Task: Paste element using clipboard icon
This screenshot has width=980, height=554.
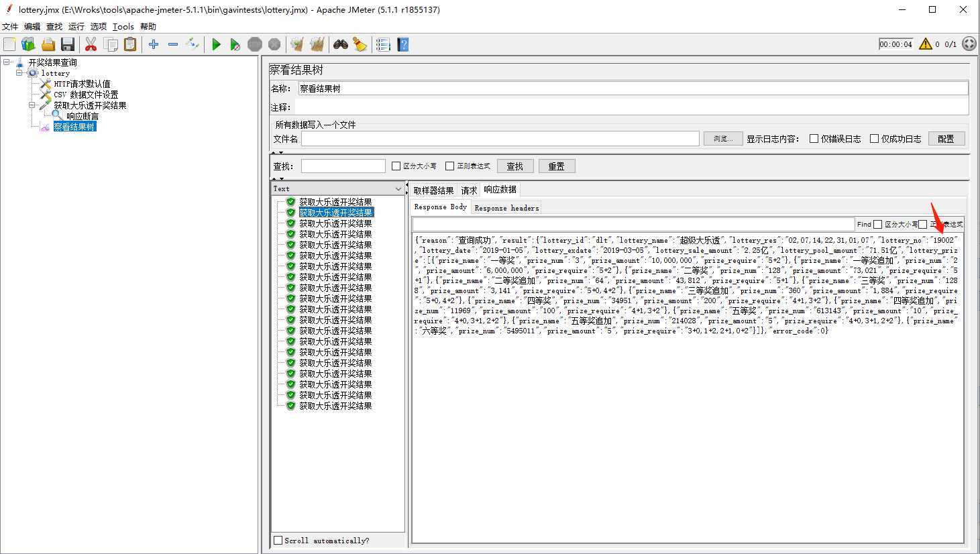Action: point(130,44)
